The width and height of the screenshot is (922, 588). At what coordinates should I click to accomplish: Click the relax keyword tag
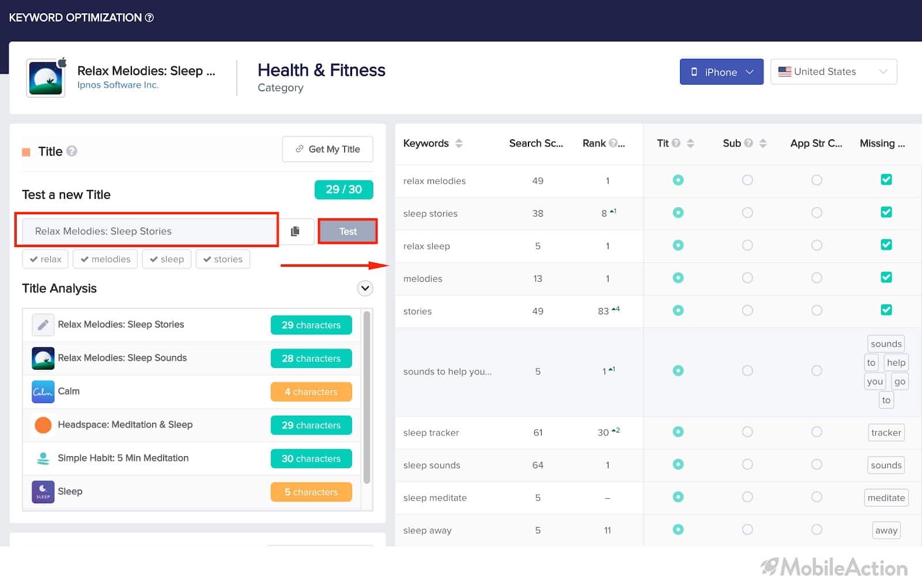(46, 259)
